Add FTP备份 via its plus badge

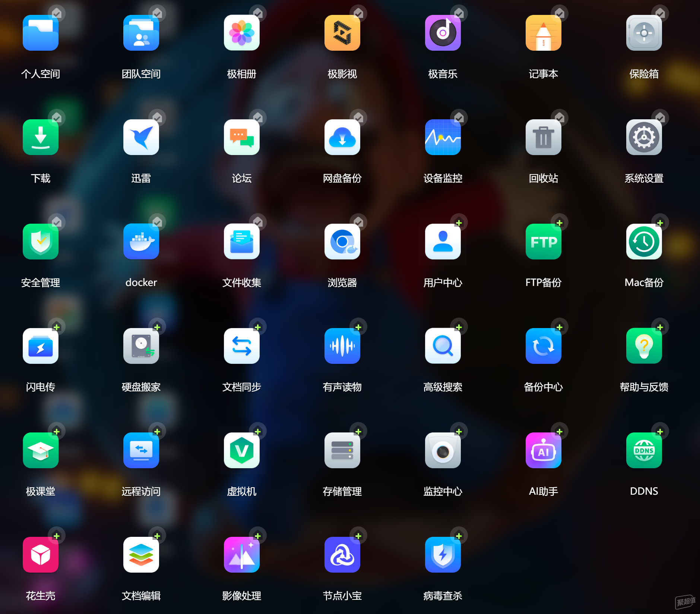[560, 223]
